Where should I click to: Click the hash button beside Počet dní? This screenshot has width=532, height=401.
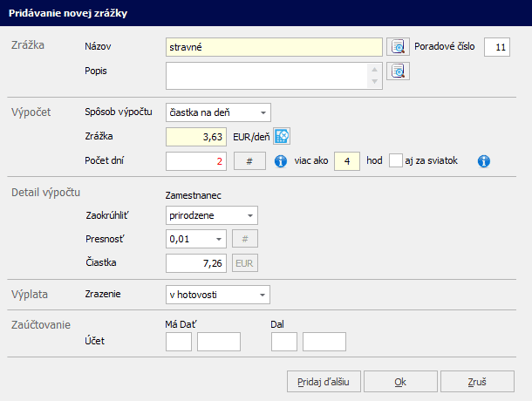pyautogui.click(x=249, y=161)
